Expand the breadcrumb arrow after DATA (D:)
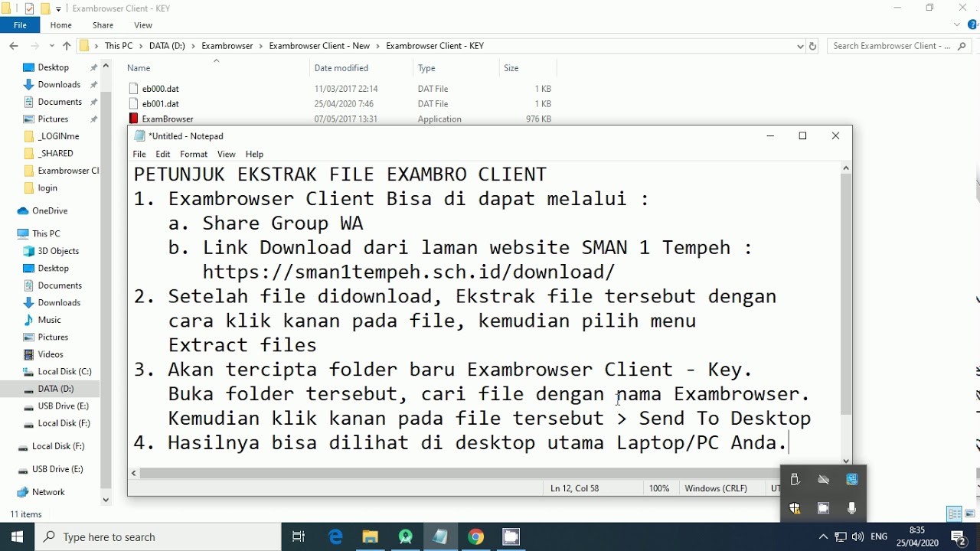The height and width of the screenshot is (551, 980). [194, 46]
